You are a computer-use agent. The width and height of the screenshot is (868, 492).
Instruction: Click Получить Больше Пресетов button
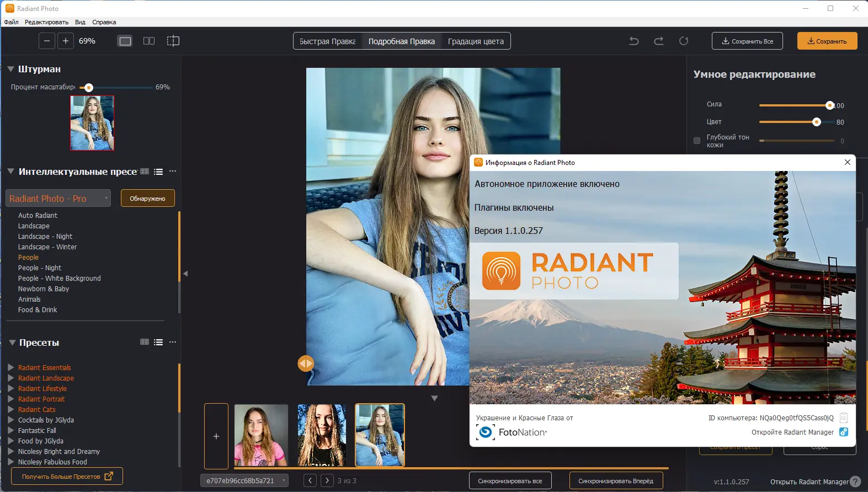[x=67, y=476]
